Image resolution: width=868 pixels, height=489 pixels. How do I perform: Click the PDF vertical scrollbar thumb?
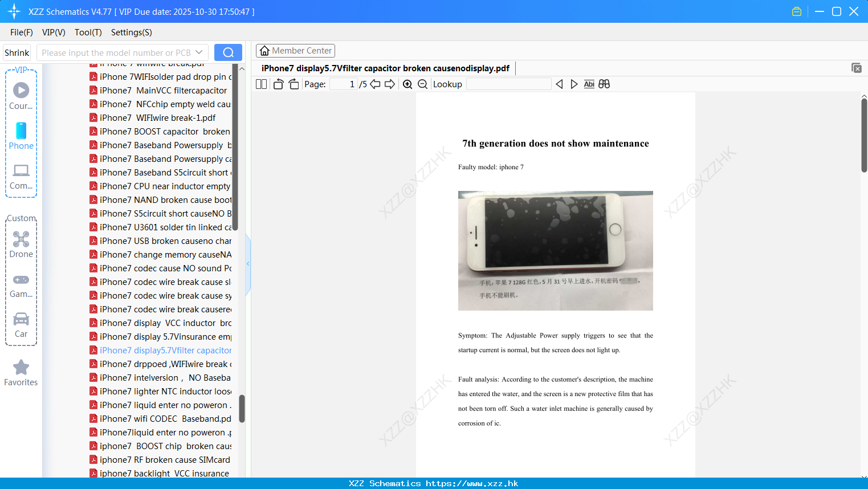864,135
